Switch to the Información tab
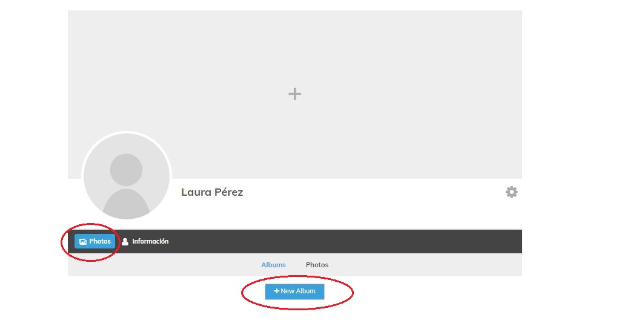The height and width of the screenshot is (323, 644). point(145,241)
